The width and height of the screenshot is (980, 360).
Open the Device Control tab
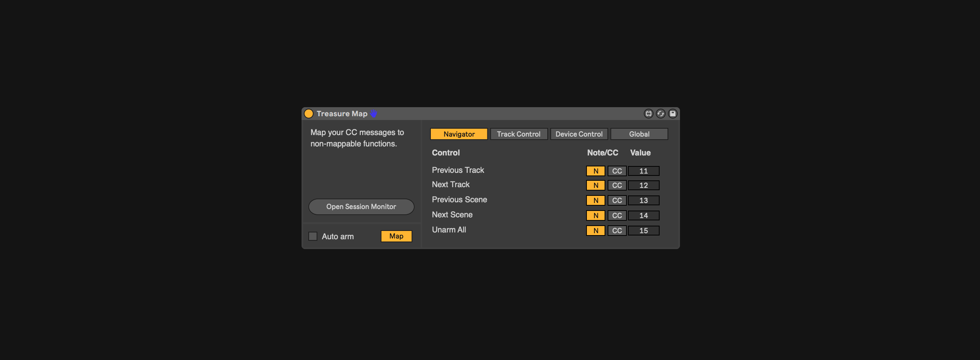pyautogui.click(x=579, y=134)
